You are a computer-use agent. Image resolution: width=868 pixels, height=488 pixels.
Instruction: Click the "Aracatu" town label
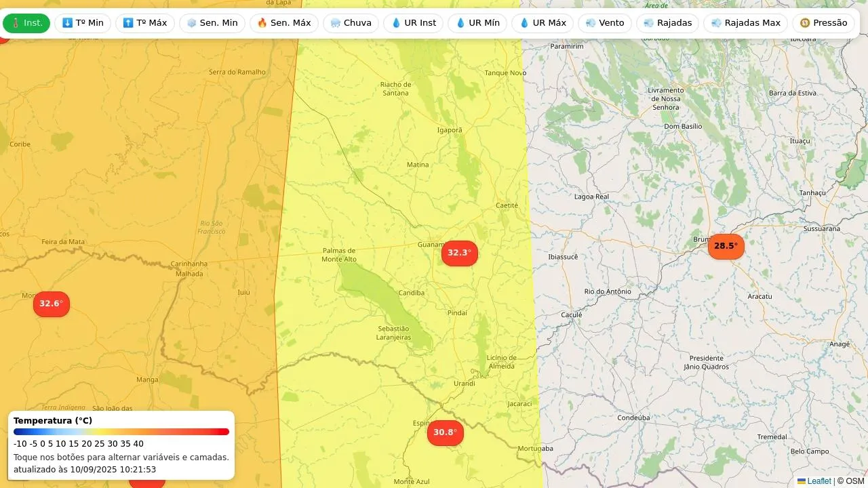pos(759,297)
